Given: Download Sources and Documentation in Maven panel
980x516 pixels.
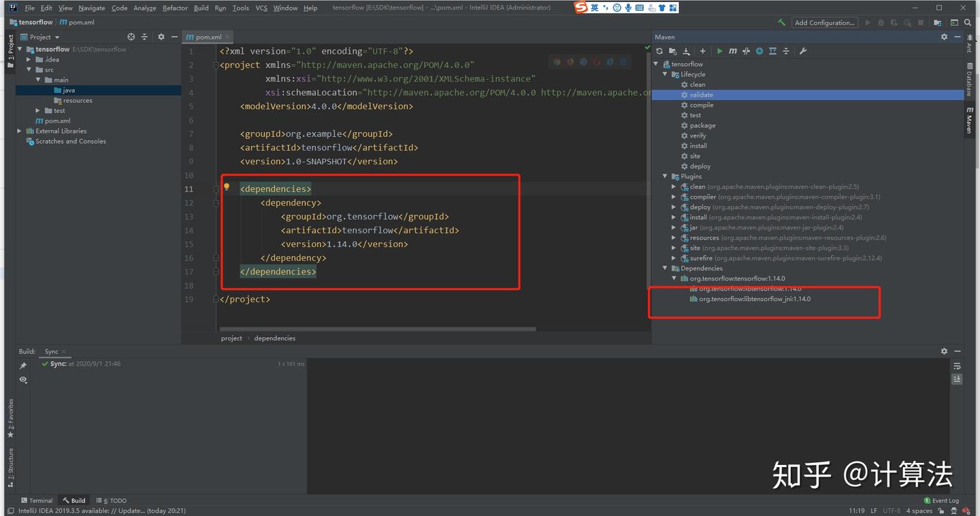Looking at the screenshot, I should click(x=686, y=51).
